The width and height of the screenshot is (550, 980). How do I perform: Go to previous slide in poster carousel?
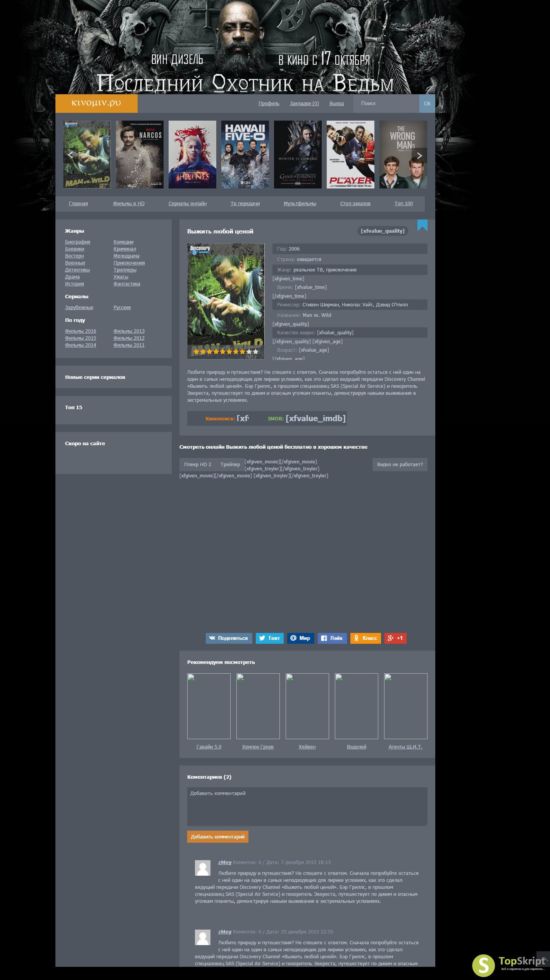[71, 155]
